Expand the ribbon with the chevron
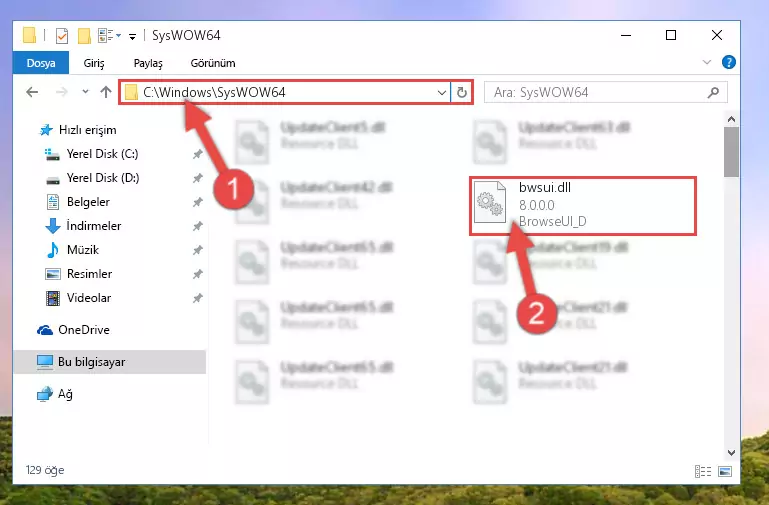 point(707,62)
